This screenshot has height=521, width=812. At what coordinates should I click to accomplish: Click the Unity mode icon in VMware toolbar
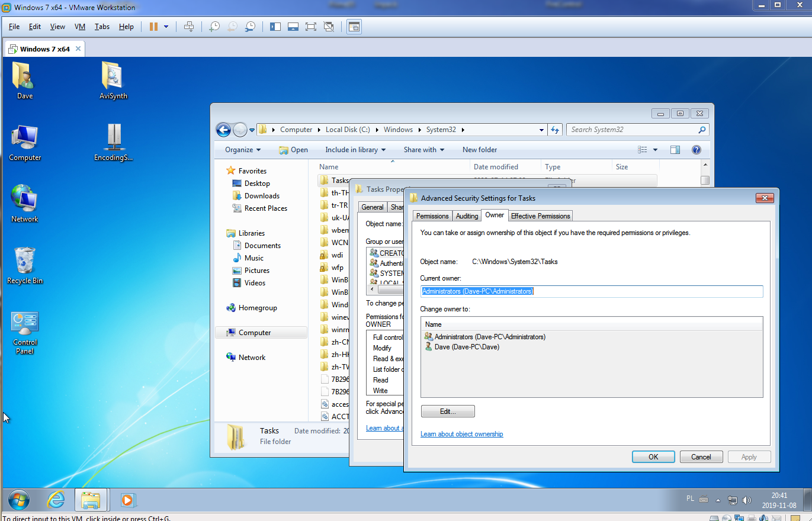[329, 27]
